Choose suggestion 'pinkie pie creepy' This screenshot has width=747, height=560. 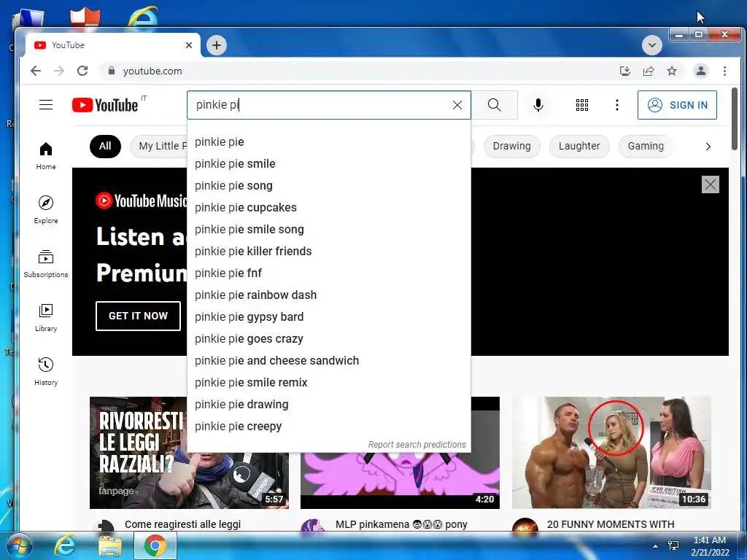point(329,427)
